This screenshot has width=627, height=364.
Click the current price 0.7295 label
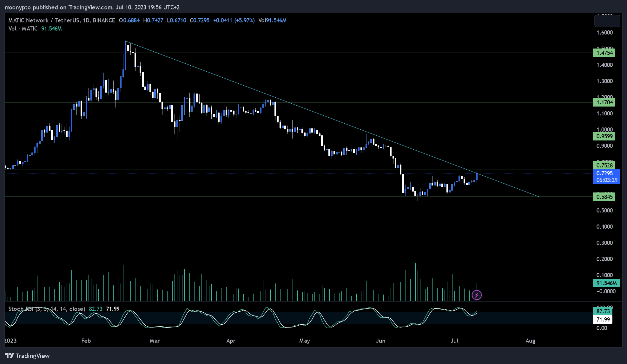tap(606, 177)
